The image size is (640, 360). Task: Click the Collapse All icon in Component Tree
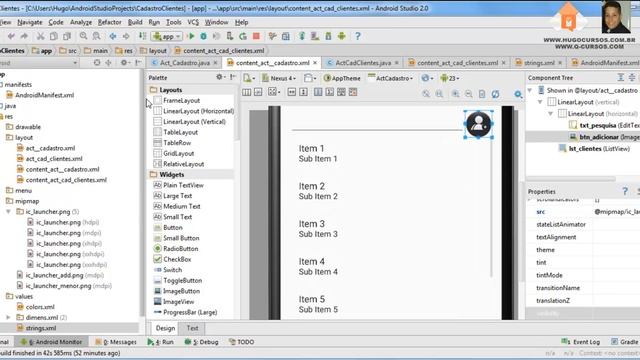632,78
